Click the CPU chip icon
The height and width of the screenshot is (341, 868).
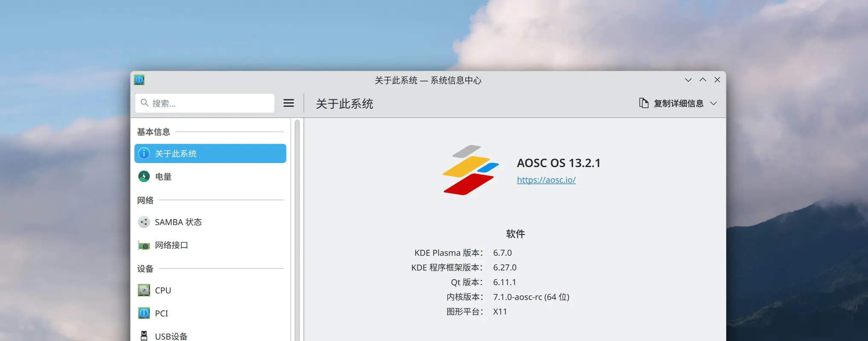[144, 290]
